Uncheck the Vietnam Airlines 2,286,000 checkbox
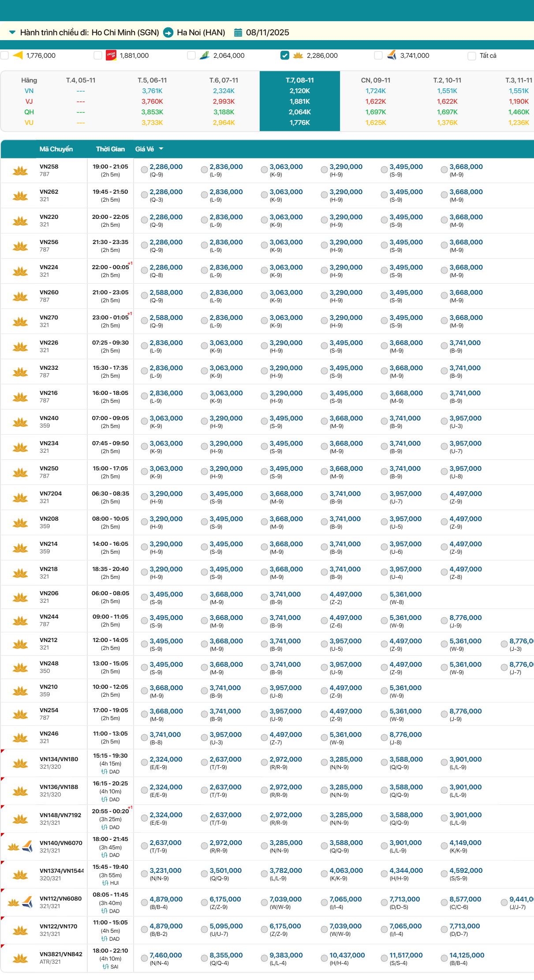This screenshot has height=980, width=534. click(285, 55)
